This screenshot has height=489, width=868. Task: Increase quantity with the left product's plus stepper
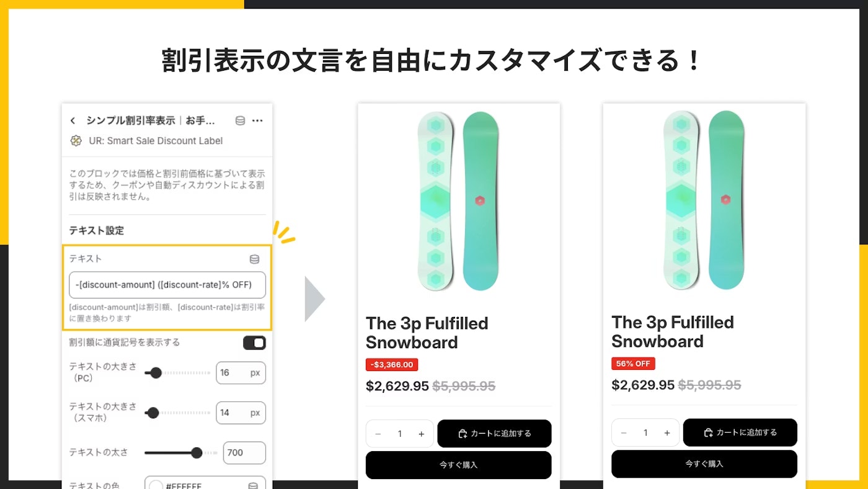pos(422,433)
